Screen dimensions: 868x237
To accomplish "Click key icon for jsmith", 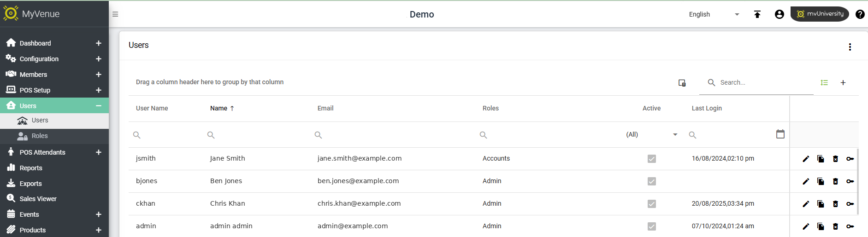I will (850, 159).
